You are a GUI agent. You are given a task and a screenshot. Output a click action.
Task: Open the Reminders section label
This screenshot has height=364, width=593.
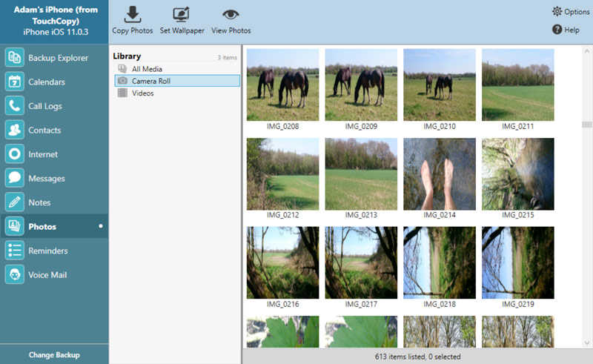coord(48,251)
